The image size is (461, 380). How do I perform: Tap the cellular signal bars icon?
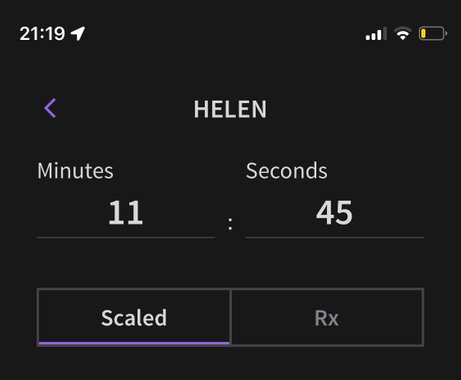point(376,34)
